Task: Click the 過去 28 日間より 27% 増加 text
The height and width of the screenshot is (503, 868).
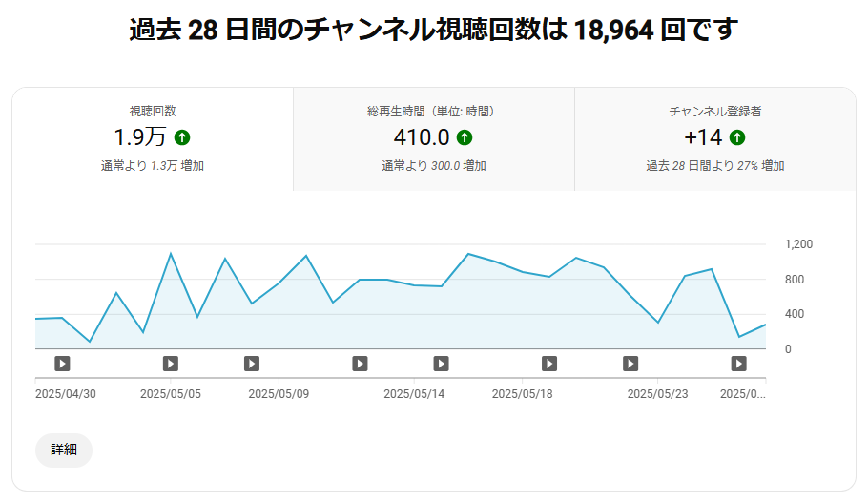Action: (x=715, y=166)
